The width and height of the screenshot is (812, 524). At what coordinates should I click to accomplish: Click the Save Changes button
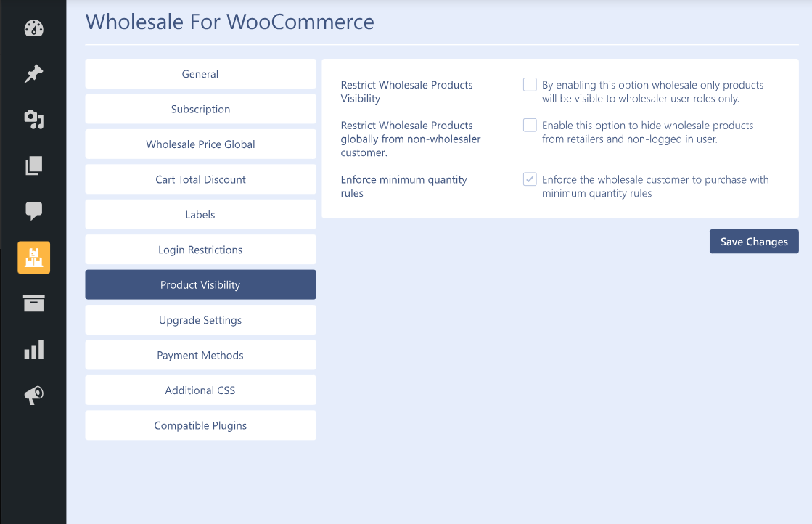point(754,241)
